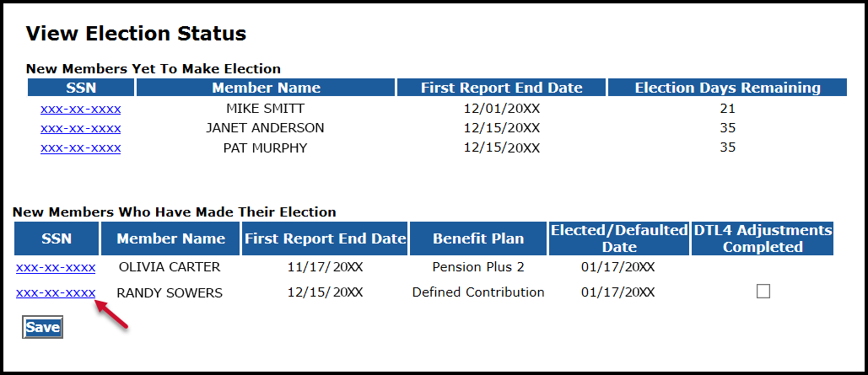Click the Member Name header in top table
Screen dimensions: 868x375
click(x=266, y=88)
